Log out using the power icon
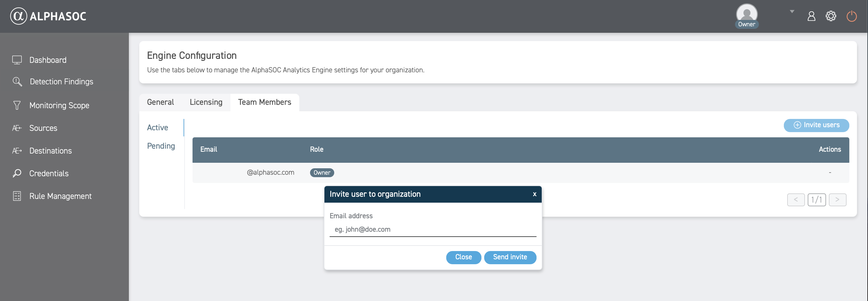Viewport: 868px width, 301px height. coord(851,16)
